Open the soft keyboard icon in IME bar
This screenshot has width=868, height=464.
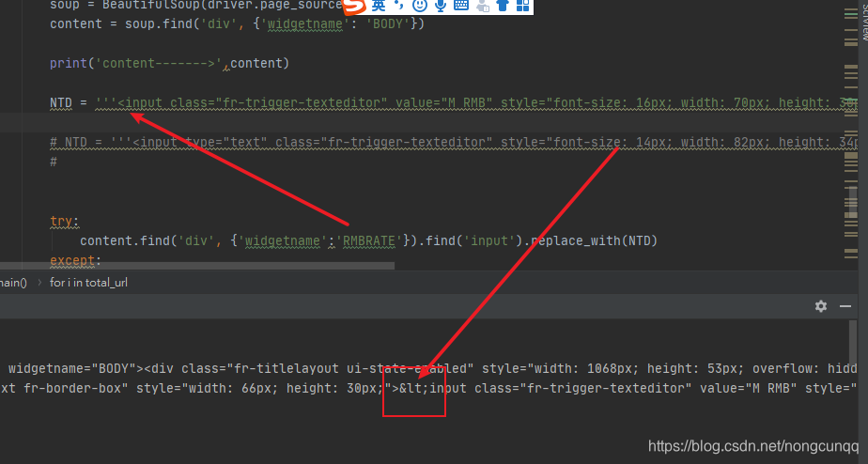click(x=461, y=6)
